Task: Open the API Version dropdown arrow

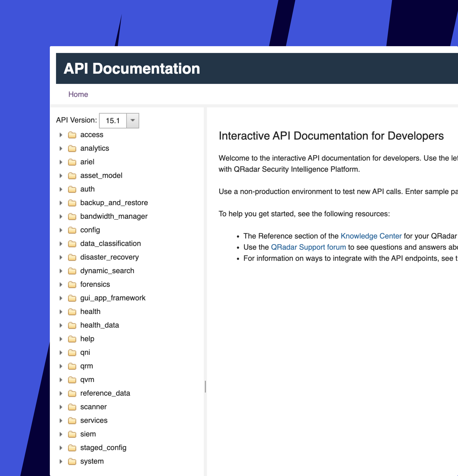Action: [133, 120]
